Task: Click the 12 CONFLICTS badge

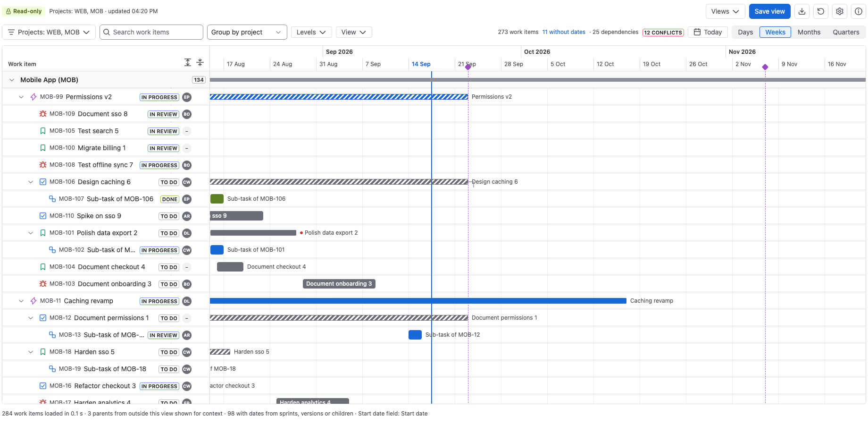Action: 663,33
